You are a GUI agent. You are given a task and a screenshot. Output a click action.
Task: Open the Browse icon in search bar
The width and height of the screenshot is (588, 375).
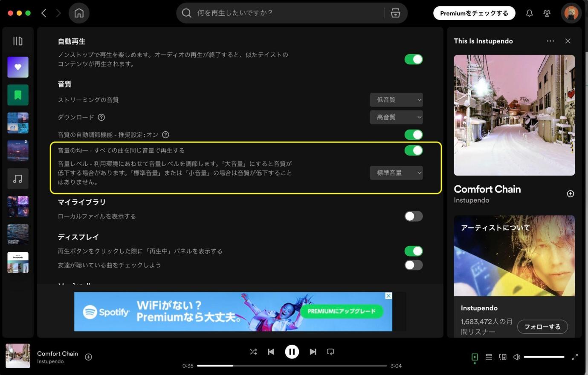(395, 13)
